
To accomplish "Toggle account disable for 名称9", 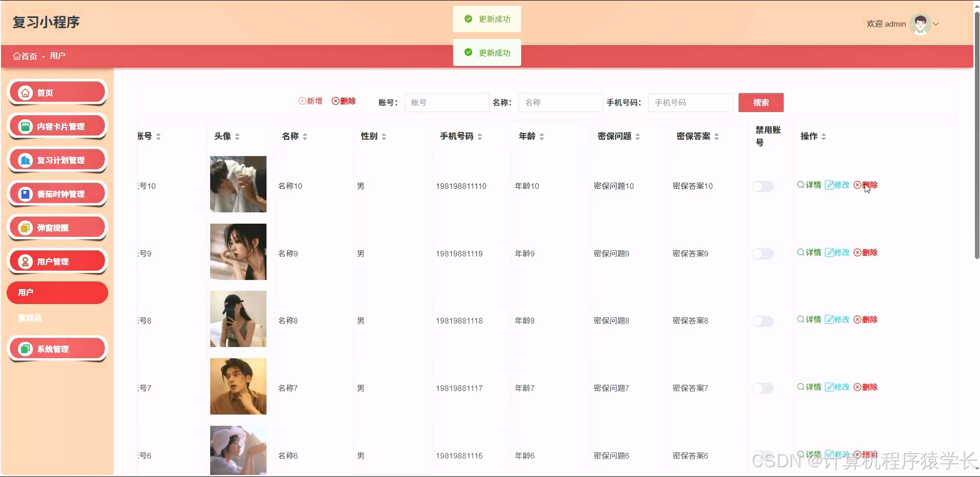I will [762, 253].
